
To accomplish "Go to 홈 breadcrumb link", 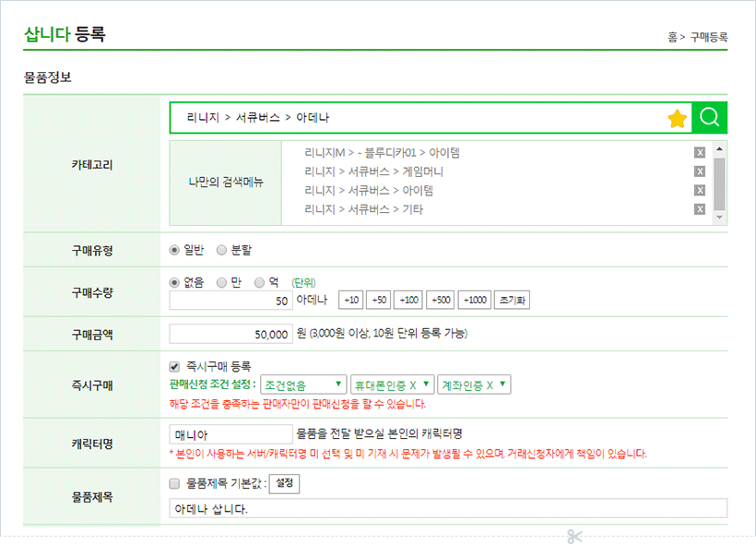I will pos(673,37).
